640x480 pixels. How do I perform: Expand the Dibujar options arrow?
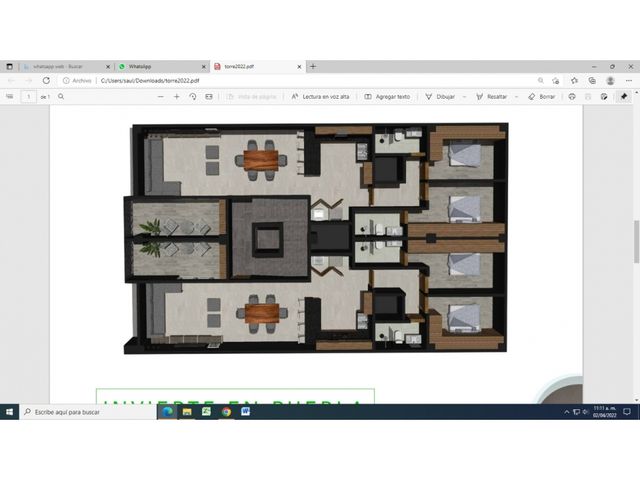pyautogui.click(x=464, y=97)
